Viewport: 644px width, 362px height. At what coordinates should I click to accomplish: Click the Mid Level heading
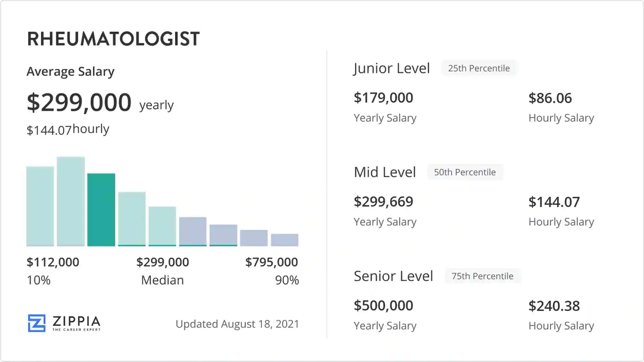pos(385,172)
